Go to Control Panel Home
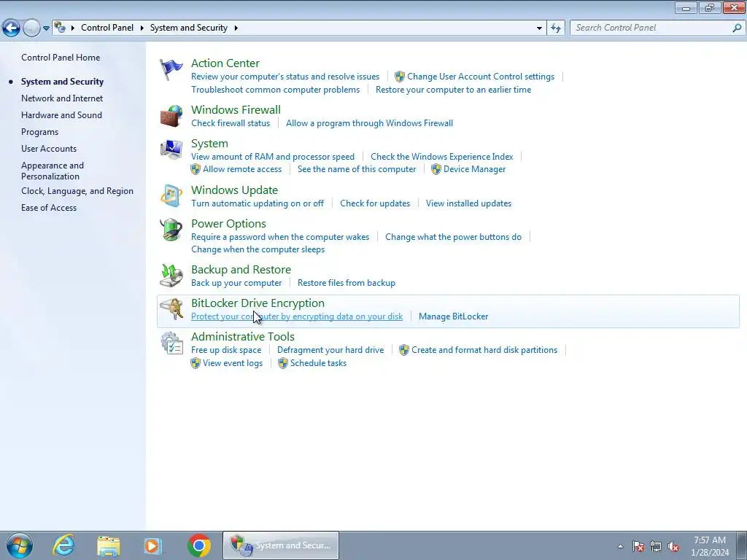 click(61, 58)
